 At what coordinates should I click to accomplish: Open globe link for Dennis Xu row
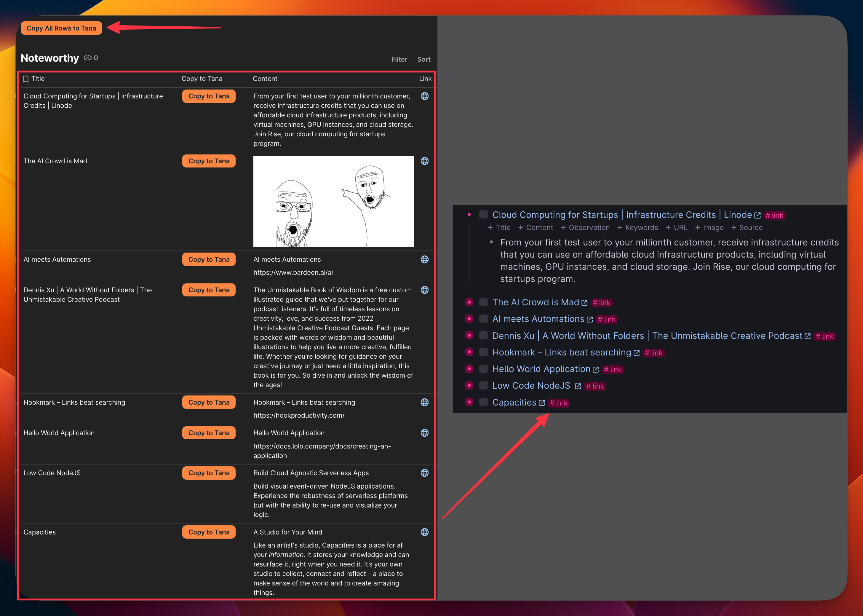point(425,290)
